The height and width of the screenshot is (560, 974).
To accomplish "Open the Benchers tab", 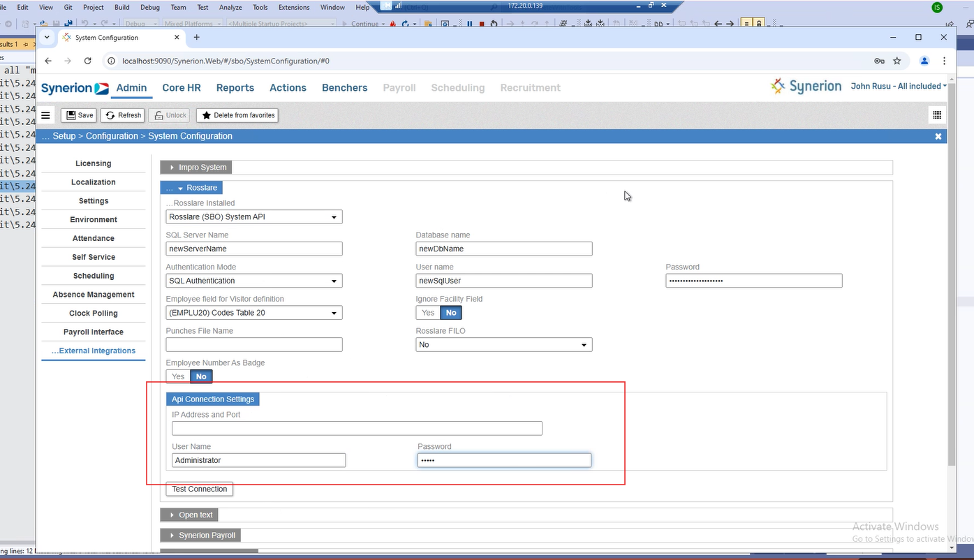I will [x=344, y=88].
